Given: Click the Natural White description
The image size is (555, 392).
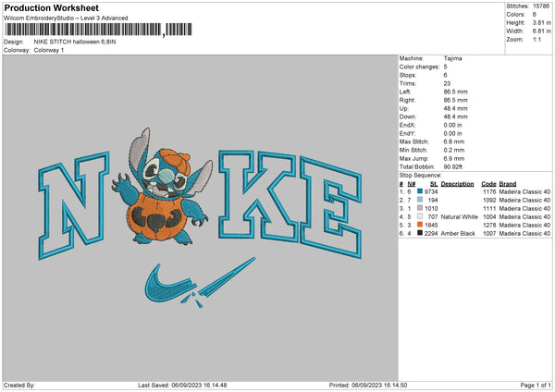Looking at the screenshot, I should pos(459,217).
